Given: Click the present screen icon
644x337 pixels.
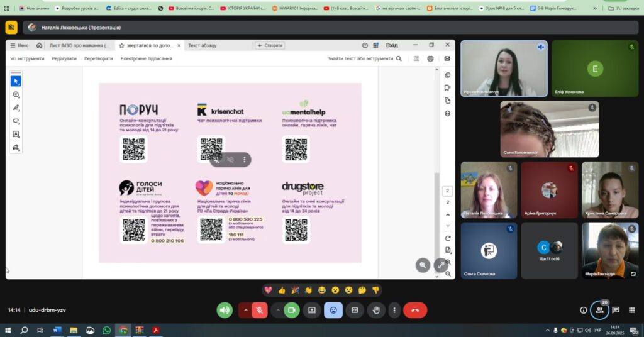Looking at the screenshot, I should pos(311,310).
